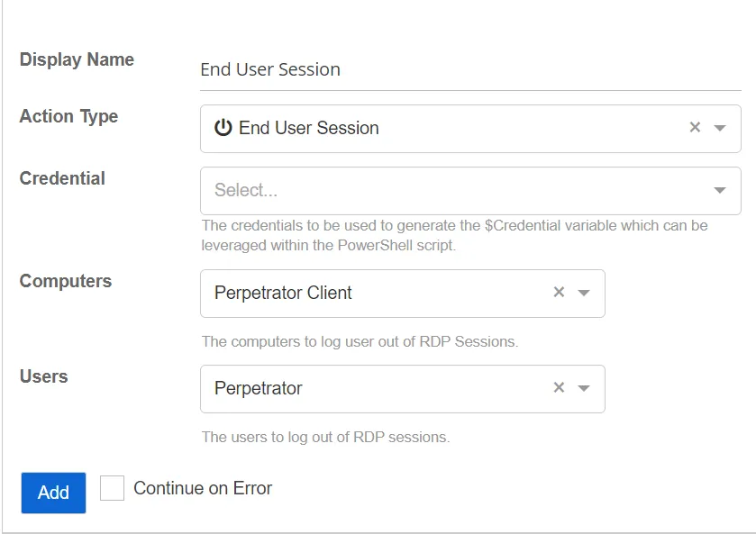756x534 pixels.
Task: Clear the Perpetrator user with X icon
Action: [x=559, y=387]
